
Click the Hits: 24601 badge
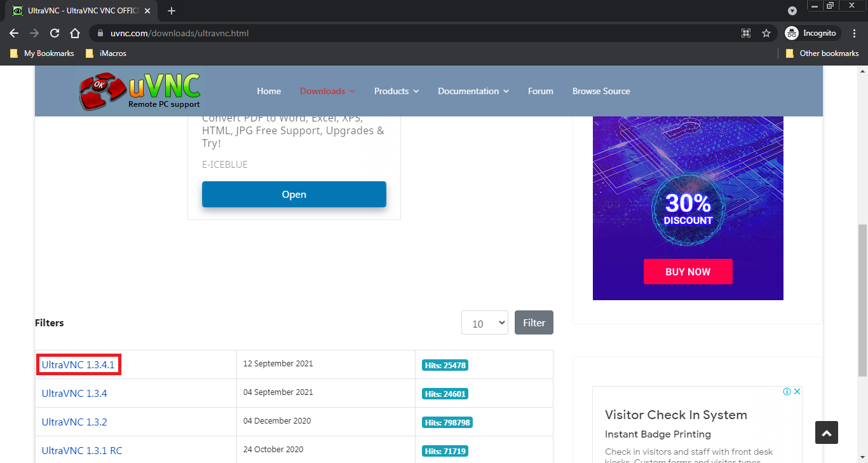(x=445, y=394)
